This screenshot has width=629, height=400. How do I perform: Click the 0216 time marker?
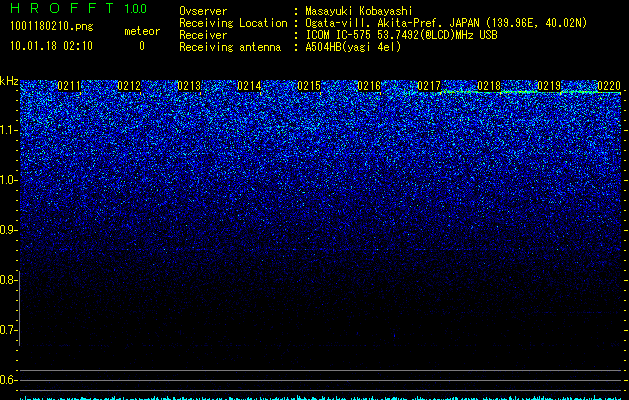(x=369, y=86)
